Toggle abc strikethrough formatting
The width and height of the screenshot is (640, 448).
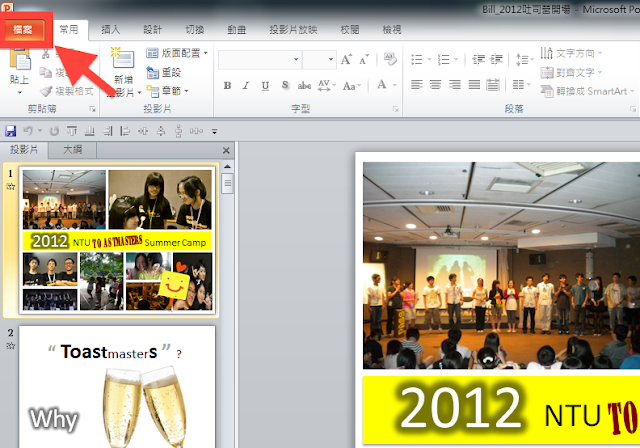[304, 85]
